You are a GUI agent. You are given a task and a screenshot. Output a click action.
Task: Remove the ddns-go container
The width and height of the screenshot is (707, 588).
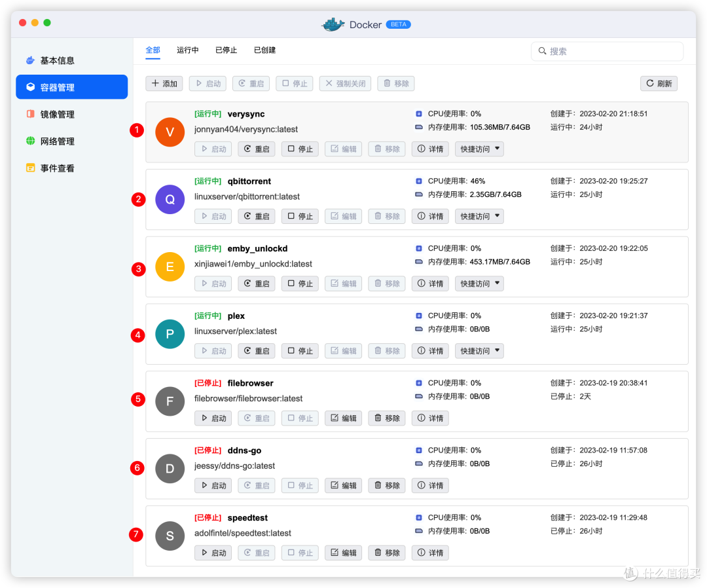[x=387, y=485]
